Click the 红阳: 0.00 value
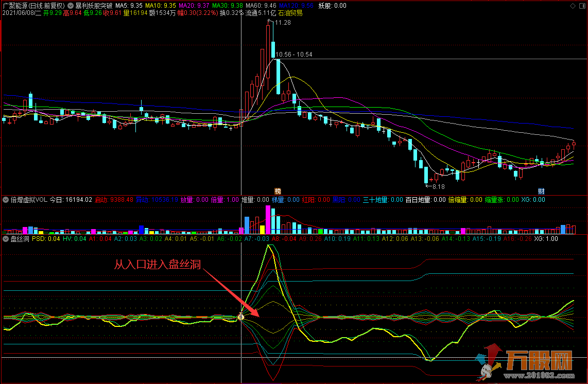 click(316, 200)
